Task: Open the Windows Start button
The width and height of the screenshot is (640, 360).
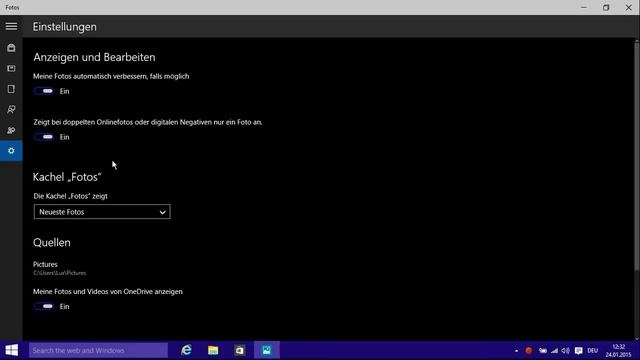Action: [x=11, y=350]
